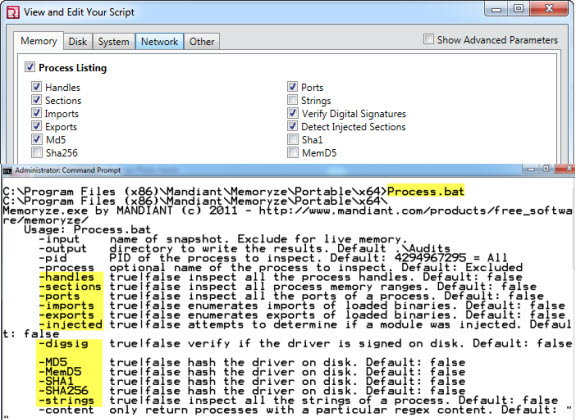Viewport: 575px width, 420px height.
Task: Toggle the Imports checkbox
Action: click(x=36, y=113)
